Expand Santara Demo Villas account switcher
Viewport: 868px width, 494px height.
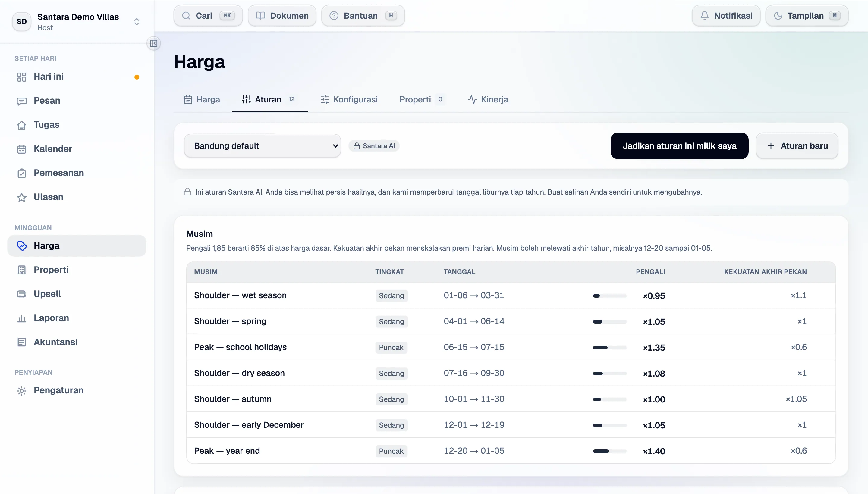[x=137, y=22]
